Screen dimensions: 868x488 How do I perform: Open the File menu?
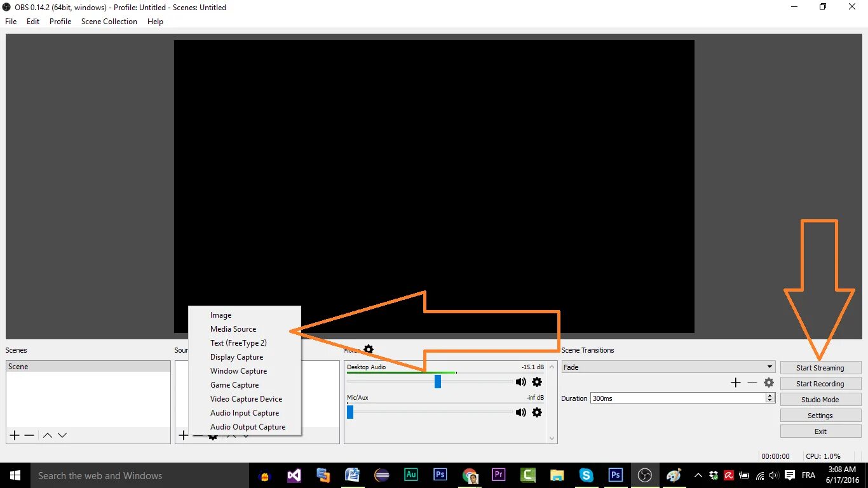coord(11,21)
